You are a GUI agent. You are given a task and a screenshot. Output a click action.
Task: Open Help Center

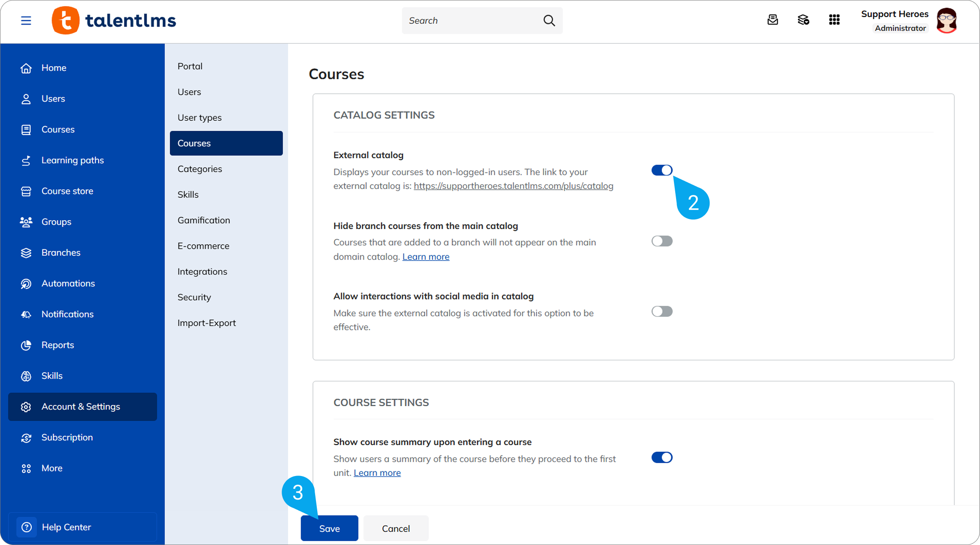coord(82,527)
